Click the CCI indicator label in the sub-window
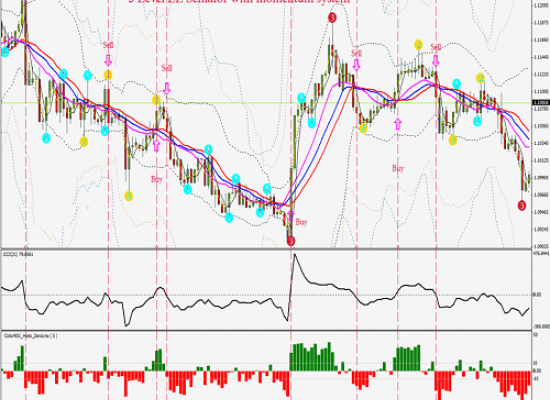The image size is (550, 400). pyautogui.click(x=18, y=253)
